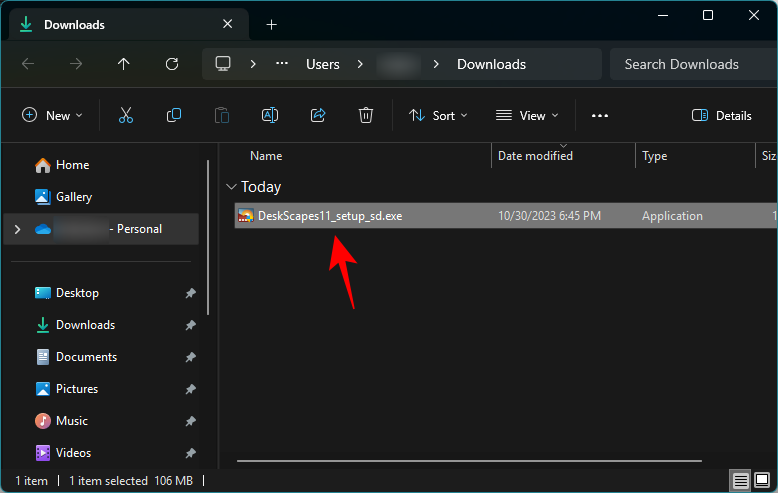This screenshot has width=778, height=493.
Task: Show hidden breadcrumb path ellipsis
Action: pyautogui.click(x=282, y=63)
